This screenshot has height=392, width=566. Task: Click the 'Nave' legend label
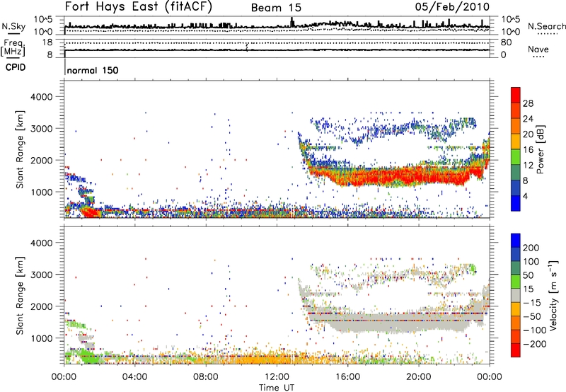(538, 50)
